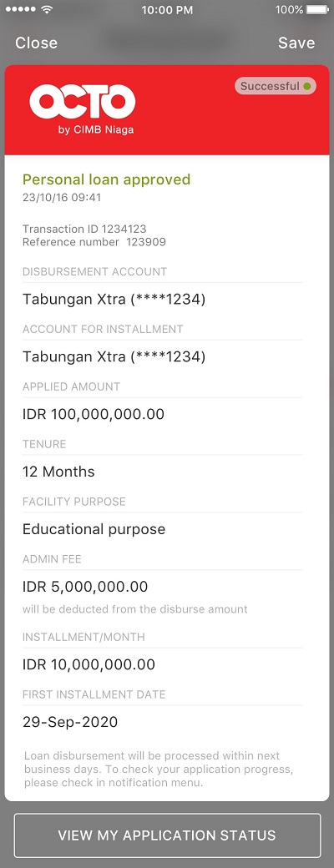
Task: Select disbursement account Tabungan Xtra
Action: point(114,300)
